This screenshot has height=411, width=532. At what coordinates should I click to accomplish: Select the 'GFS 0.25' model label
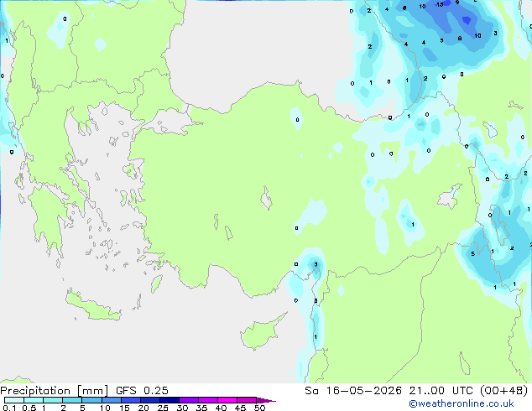pos(142,391)
